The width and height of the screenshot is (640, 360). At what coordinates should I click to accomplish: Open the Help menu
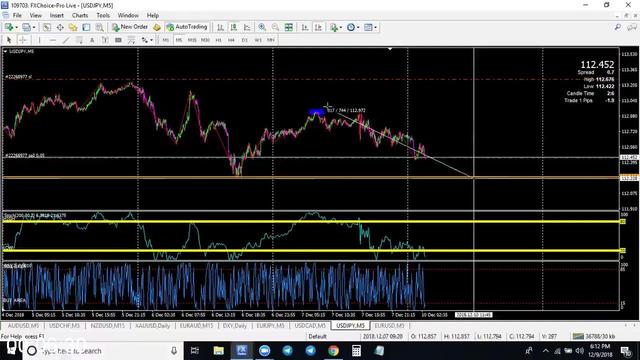point(153,15)
